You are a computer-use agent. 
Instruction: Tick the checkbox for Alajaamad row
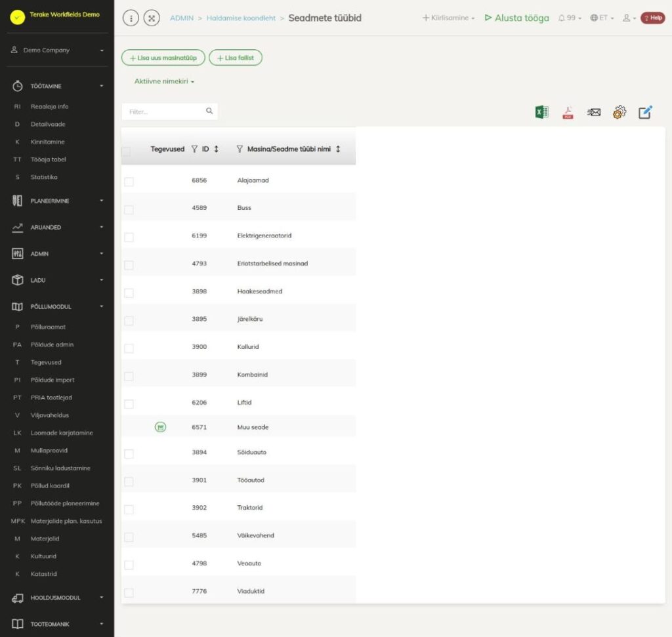(129, 182)
